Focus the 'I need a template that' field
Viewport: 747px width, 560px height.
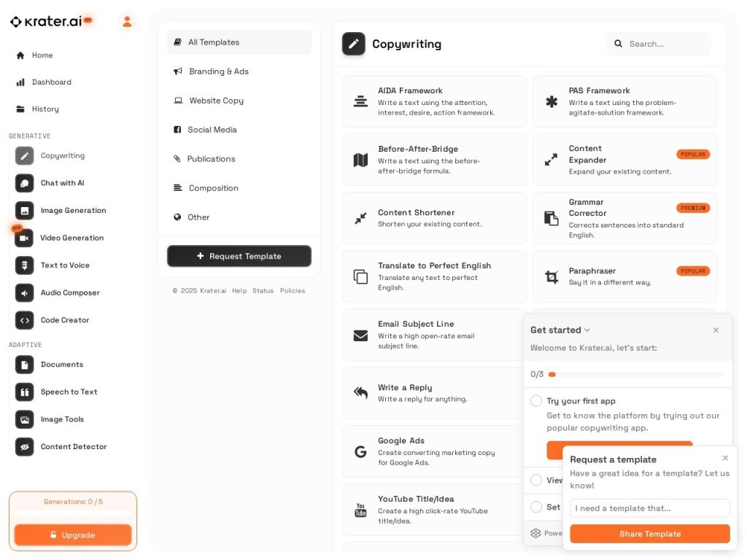650,508
